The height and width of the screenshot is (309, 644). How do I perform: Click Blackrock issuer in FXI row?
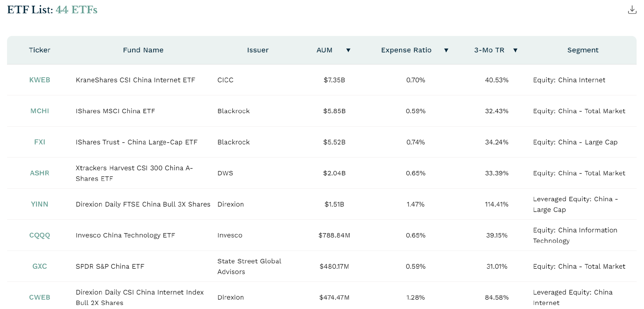click(x=233, y=142)
